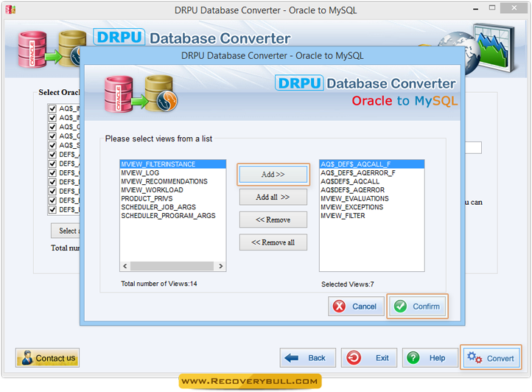
Task: Click the Select button in main window
Action: (66, 231)
